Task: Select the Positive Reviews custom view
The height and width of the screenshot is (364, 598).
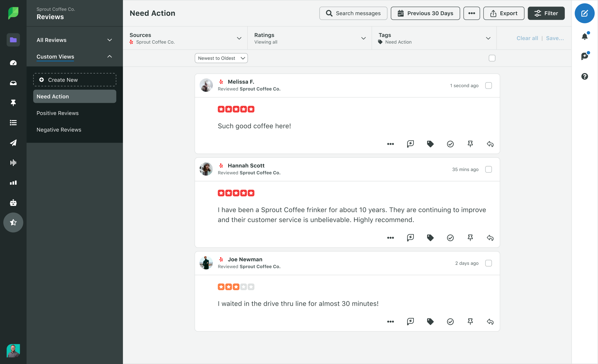Action: point(57,113)
